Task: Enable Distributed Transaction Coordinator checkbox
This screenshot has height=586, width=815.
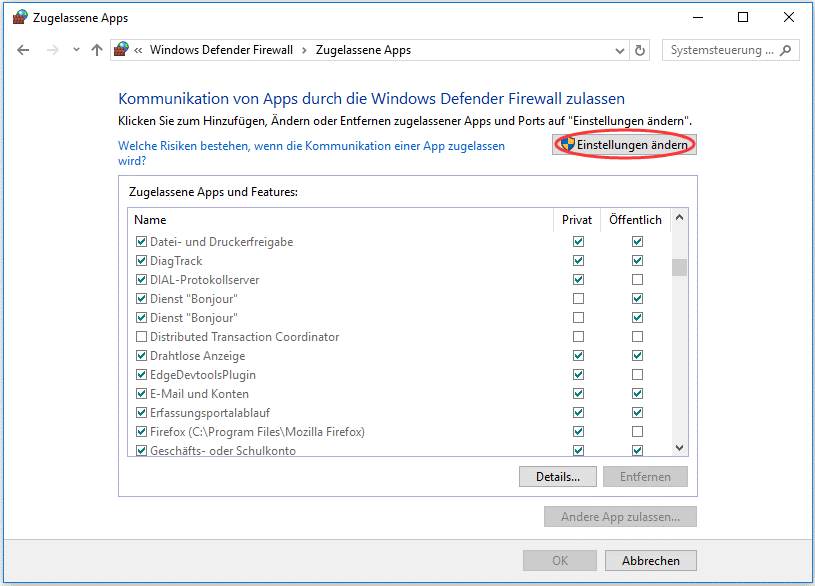Action: (141, 337)
